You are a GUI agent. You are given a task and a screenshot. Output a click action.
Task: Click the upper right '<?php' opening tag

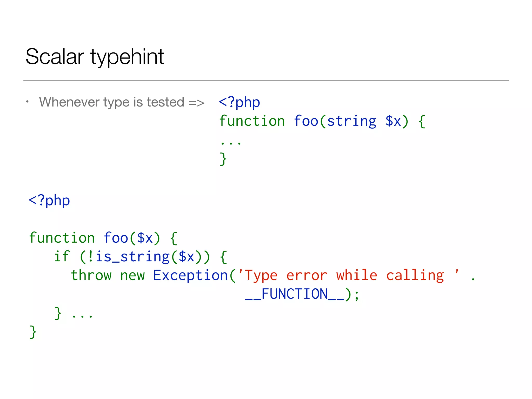pyautogui.click(x=239, y=102)
